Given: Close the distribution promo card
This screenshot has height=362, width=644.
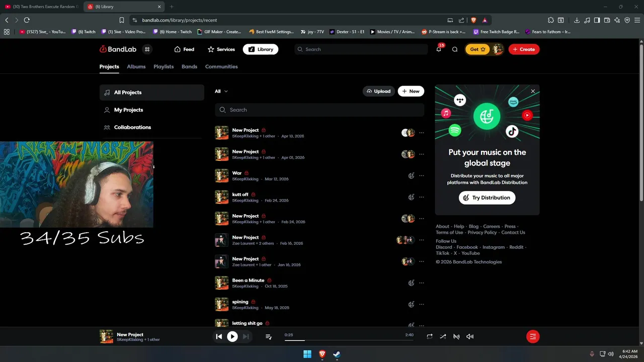Looking at the screenshot, I should 533,92.
